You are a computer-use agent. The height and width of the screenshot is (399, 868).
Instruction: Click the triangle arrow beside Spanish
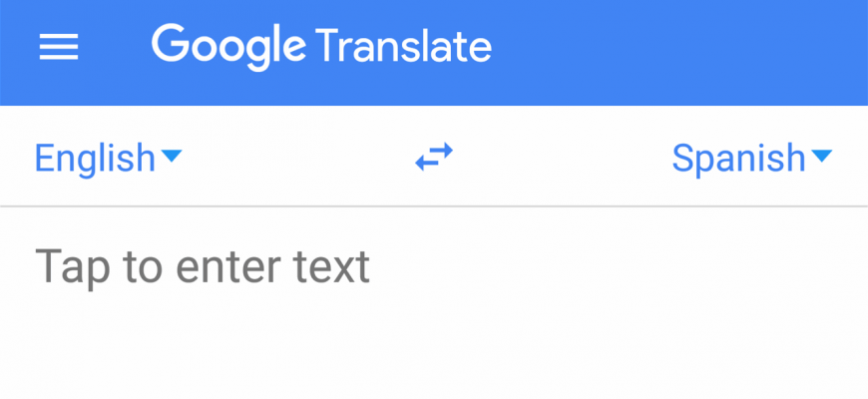click(x=821, y=156)
